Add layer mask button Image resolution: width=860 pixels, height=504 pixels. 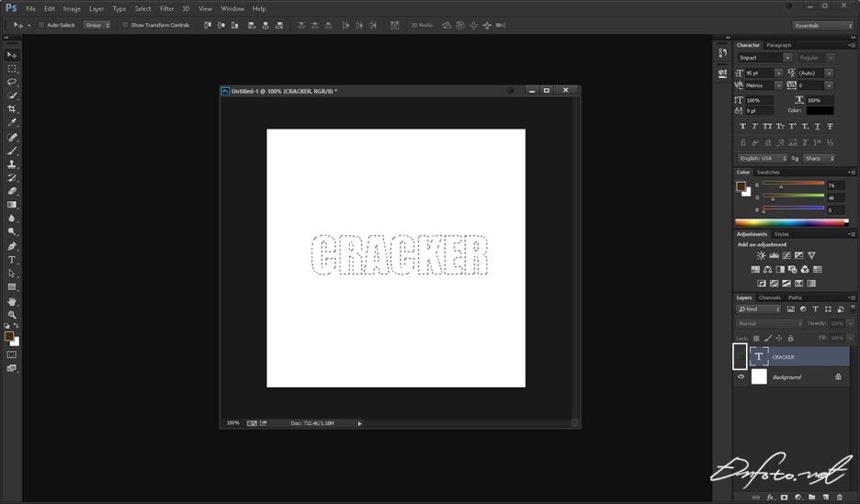coord(785,497)
